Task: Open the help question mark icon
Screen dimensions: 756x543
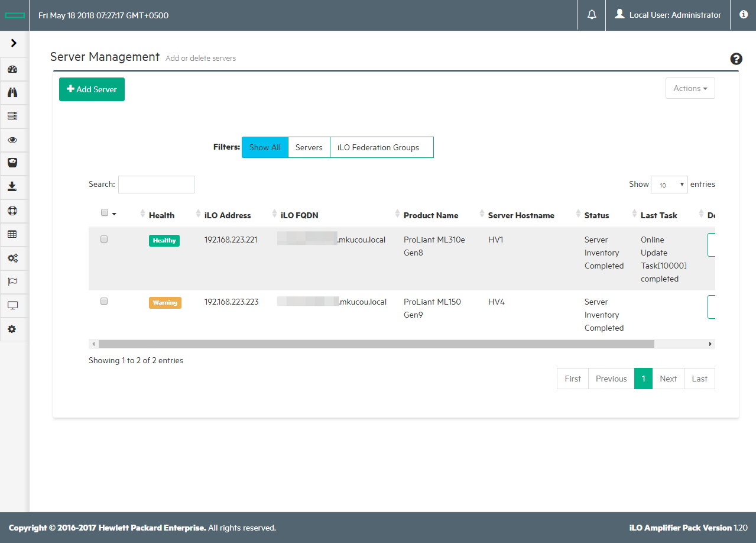Action: (x=736, y=59)
